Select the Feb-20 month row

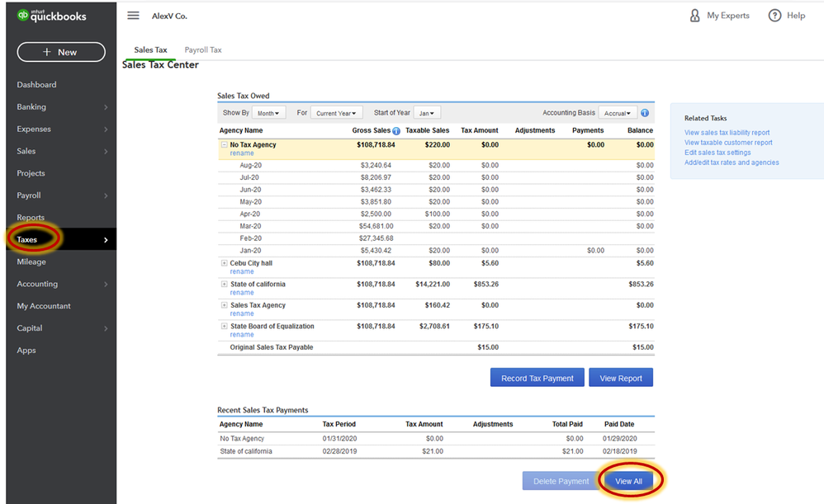click(436, 238)
